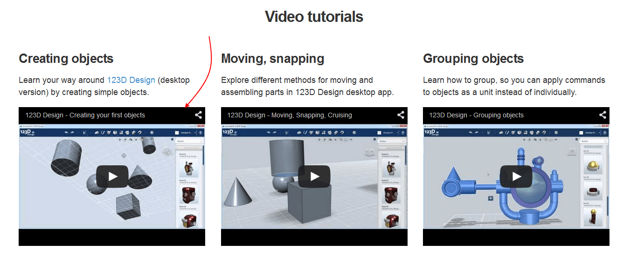Click the help icon in first video toolbar
Viewport: 644px width, 258px height.
[x=201, y=133]
